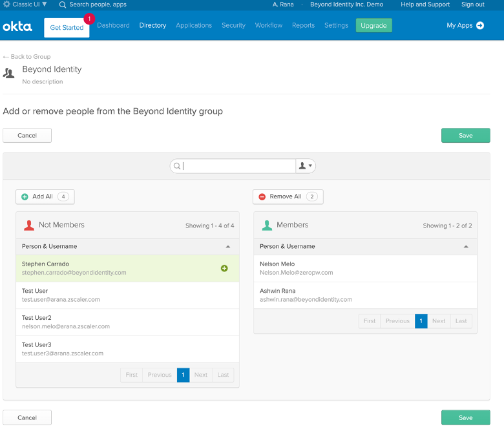Open the Security menu
Screen dimensions: 504x442
pos(233,26)
